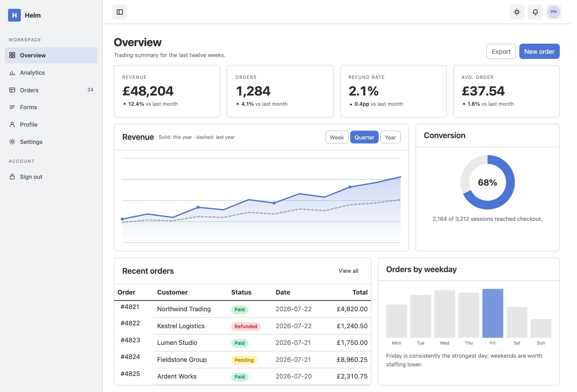Open notifications bell icon
The image size is (577, 392).
tap(535, 12)
